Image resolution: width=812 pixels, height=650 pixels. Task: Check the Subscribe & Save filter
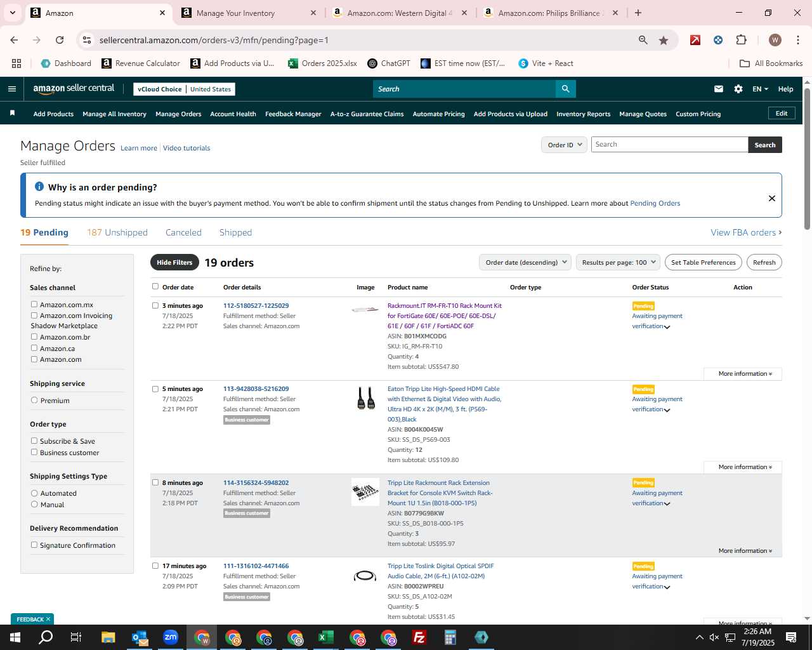(x=34, y=441)
